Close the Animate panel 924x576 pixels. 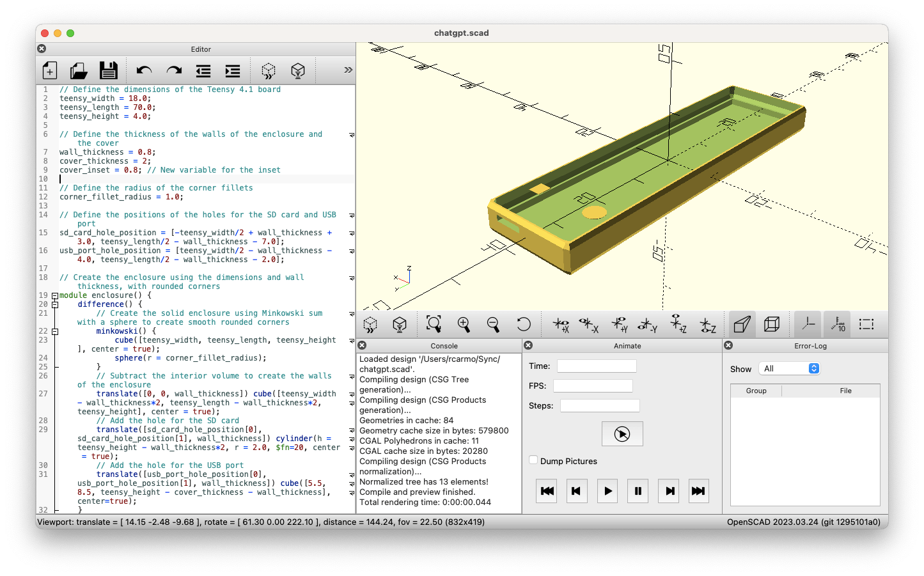(528, 345)
